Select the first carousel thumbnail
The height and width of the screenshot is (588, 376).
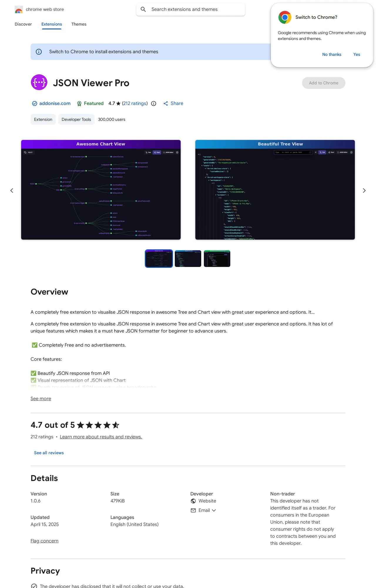[x=159, y=258]
